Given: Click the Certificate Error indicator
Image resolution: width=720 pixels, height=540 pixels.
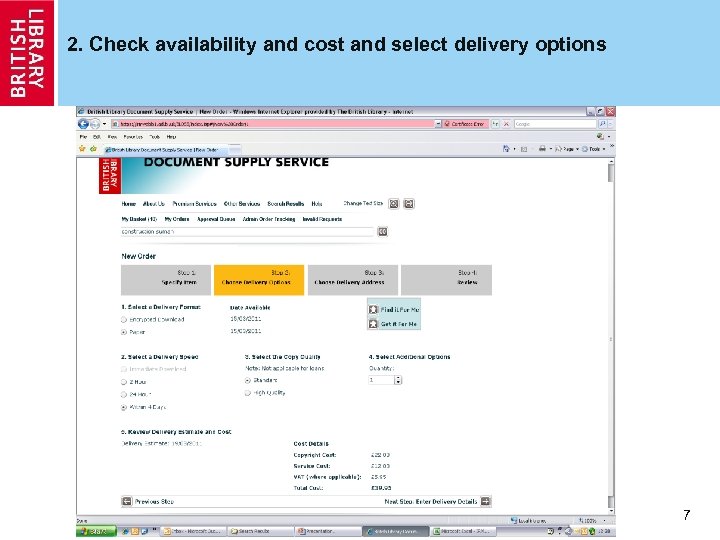Looking at the screenshot, I should [x=464, y=124].
